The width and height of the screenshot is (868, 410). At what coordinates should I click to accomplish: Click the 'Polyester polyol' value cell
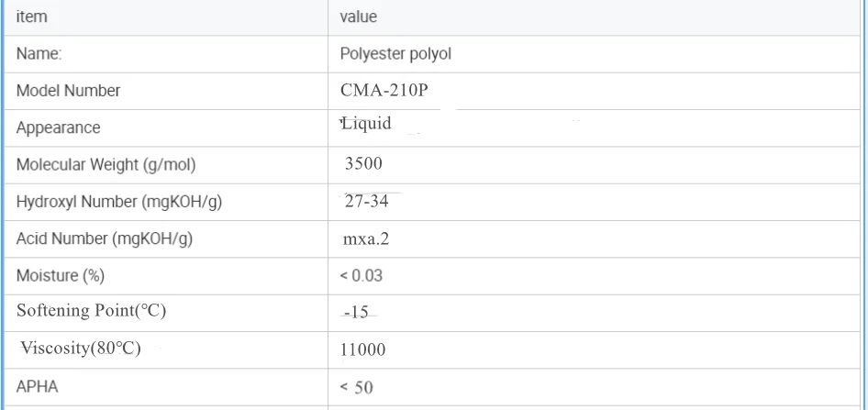395,54
